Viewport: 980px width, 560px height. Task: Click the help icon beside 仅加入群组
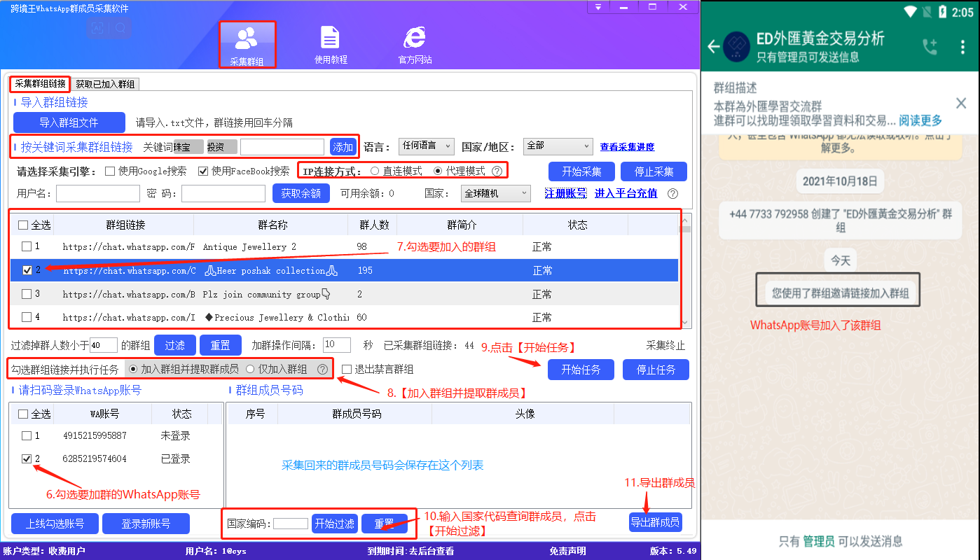coord(322,370)
